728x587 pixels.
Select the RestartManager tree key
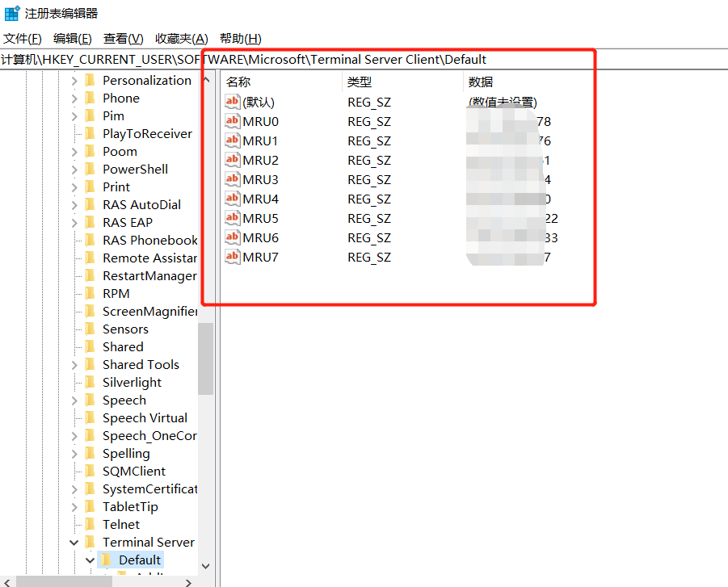pos(150,275)
